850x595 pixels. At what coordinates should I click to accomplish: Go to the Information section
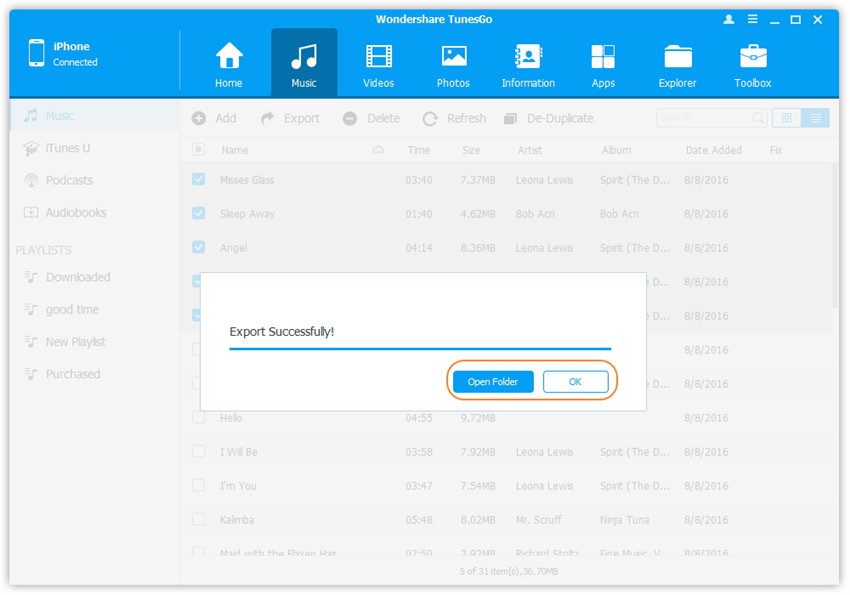coord(528,65)
